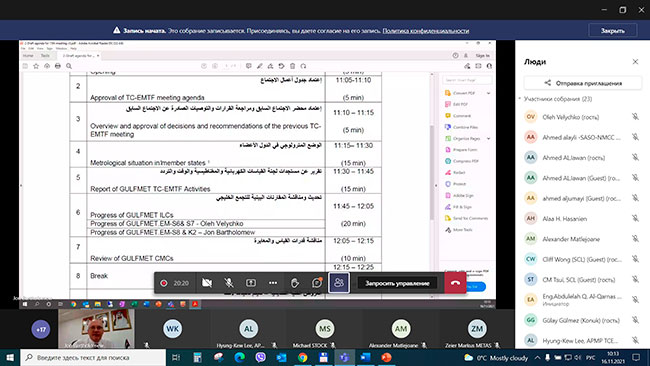Close the Люди panel with X
The width and height of the screenshot is (650, 366).
(x=635, y=62)
